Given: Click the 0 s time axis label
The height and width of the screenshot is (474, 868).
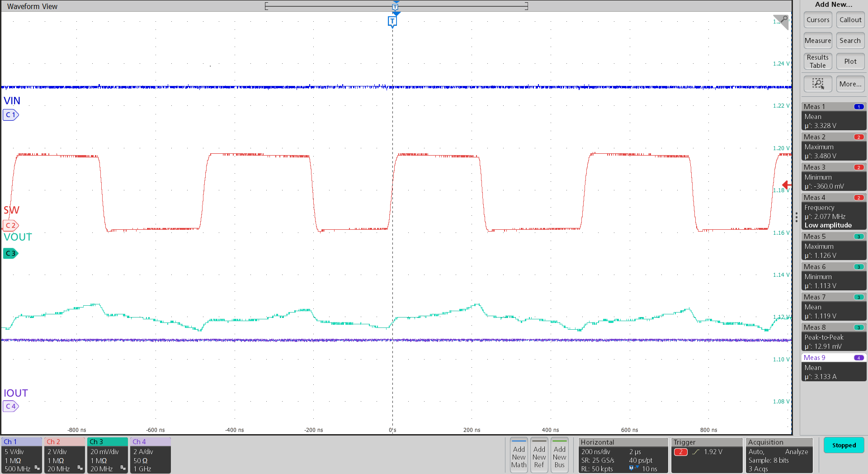Looking at the screenshot, I should click(392, 430).
